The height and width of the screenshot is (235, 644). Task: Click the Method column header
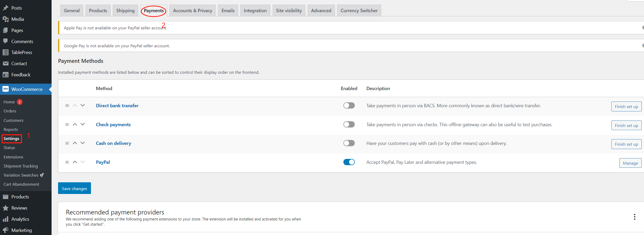coord(104,89)
